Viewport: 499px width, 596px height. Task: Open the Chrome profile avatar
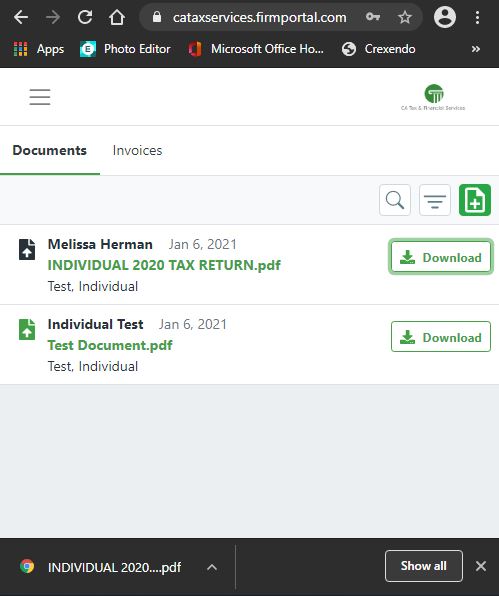tap(445, 17)
